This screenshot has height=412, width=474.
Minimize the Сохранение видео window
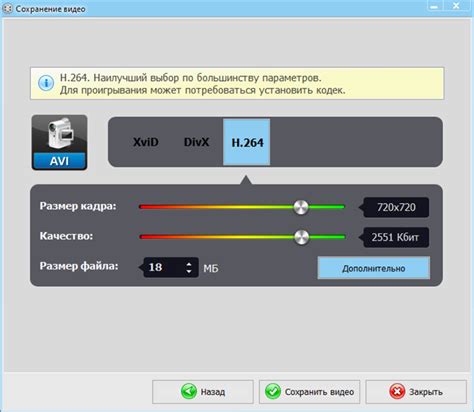point(434,6)
